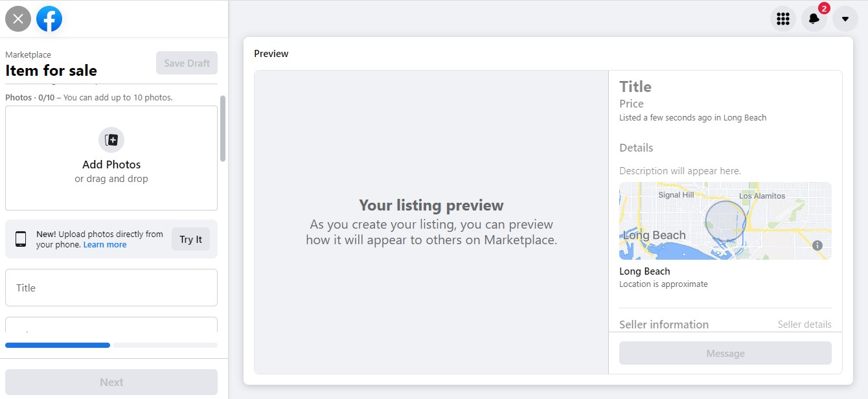Click the Message button in preview
The height and width of the screenshot is (399, 868).
pos(725,354)
